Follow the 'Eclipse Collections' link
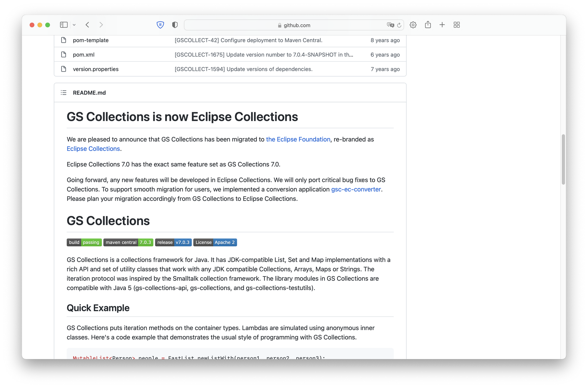Screen dimensions: 588x388 93,149
